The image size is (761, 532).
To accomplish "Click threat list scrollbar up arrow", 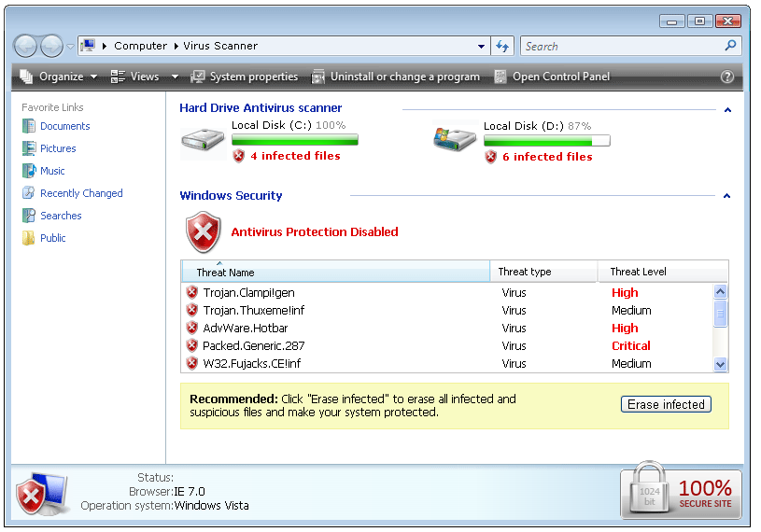I will (x=720, y=291).
